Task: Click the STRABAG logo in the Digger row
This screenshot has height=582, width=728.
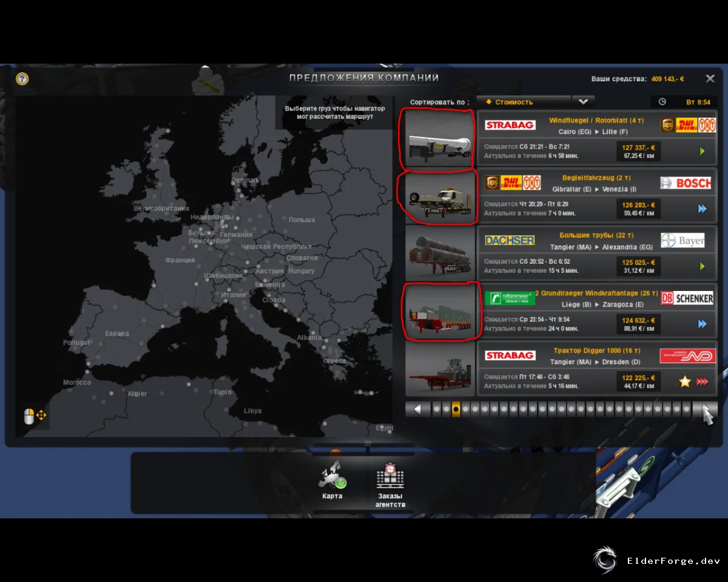Action: [x=510, y=355]
